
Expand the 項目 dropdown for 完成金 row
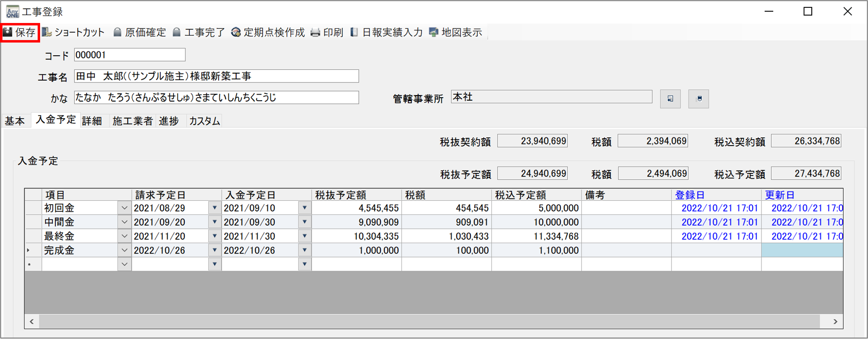click(x=124, y=251)
